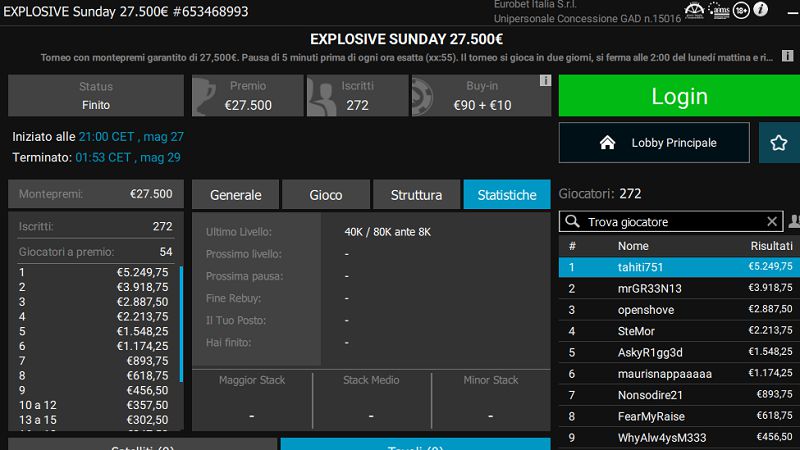Image resolution: width=800 pixels, height=450 pixels.
Task: Click the players icon in Iscritti panel
Action: [x=321, y=96]
